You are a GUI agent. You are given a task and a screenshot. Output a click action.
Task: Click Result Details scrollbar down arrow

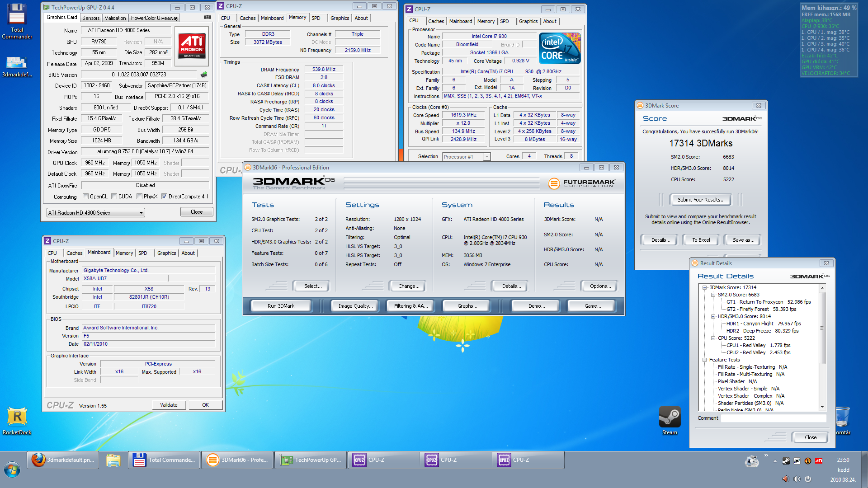pos(822,407)
